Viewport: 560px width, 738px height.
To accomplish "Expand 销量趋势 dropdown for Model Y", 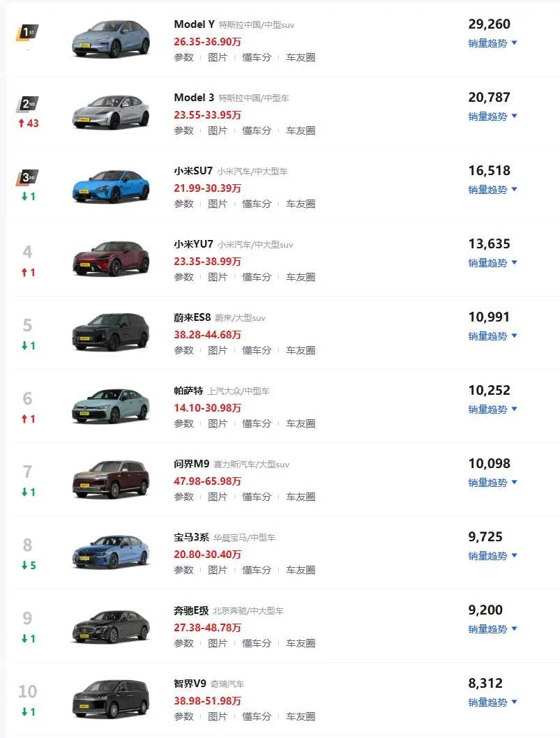I will (x=493, y=43).
